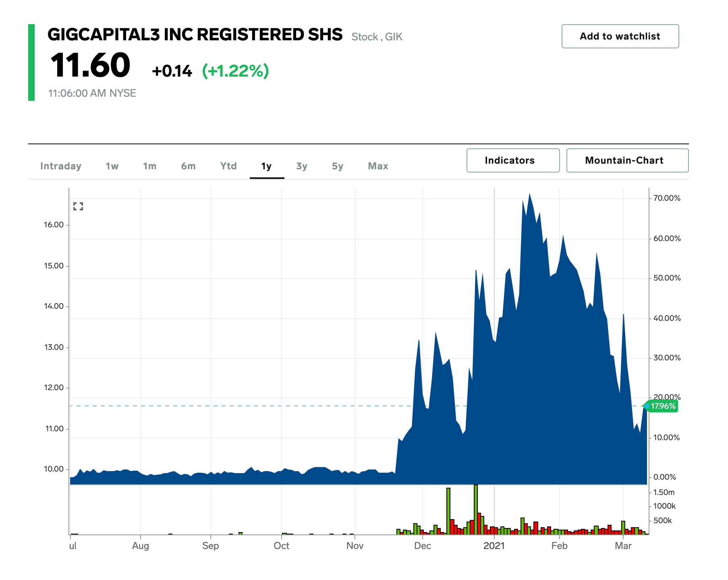The width and height of the screenshot is (728, 580).
Task: Click the 1y tab
Action: [x=266, y=166]
